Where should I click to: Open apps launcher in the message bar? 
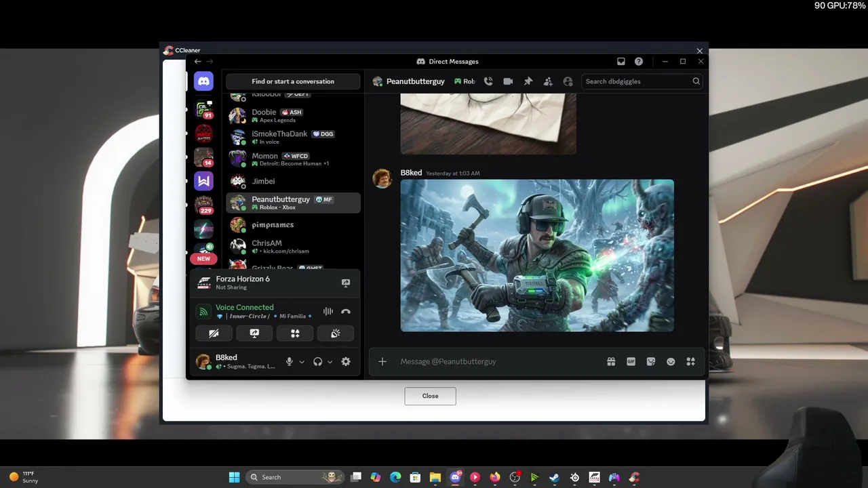(691, 362)
